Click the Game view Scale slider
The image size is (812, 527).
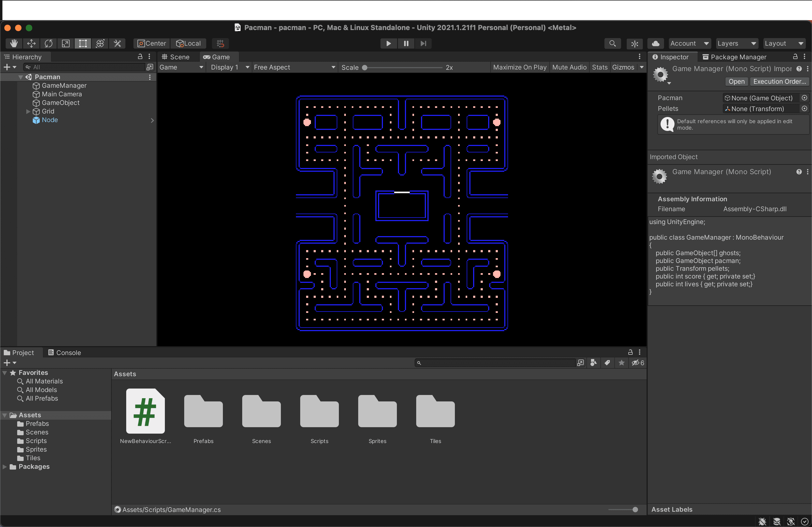click(402, 68)
